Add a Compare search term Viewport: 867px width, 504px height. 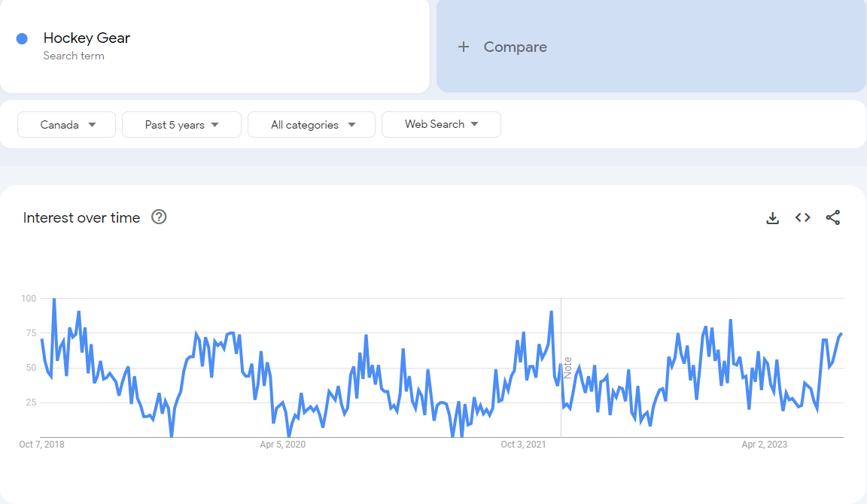[x=651, y=47]
